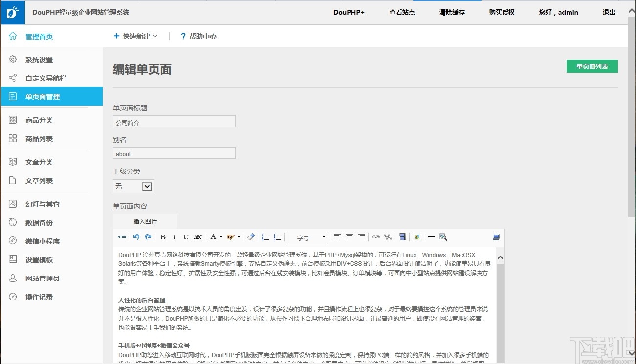
Task: Undo the last editor change
Action: coord(136,237)
